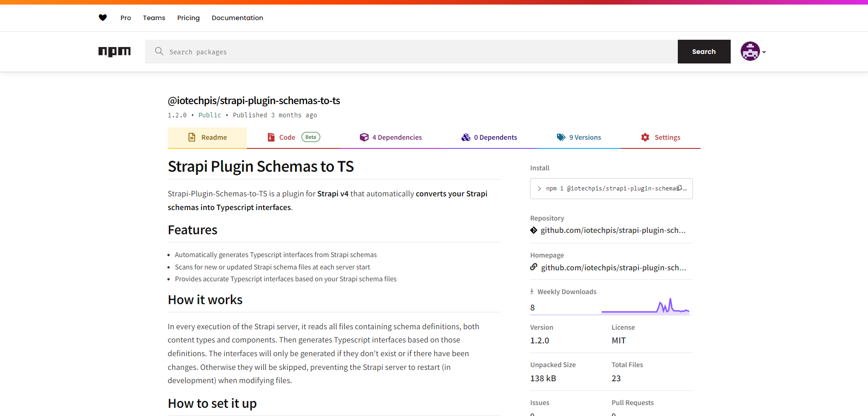868x416 pixels.
Task: Go to the Pricing page
Action: 188,18
